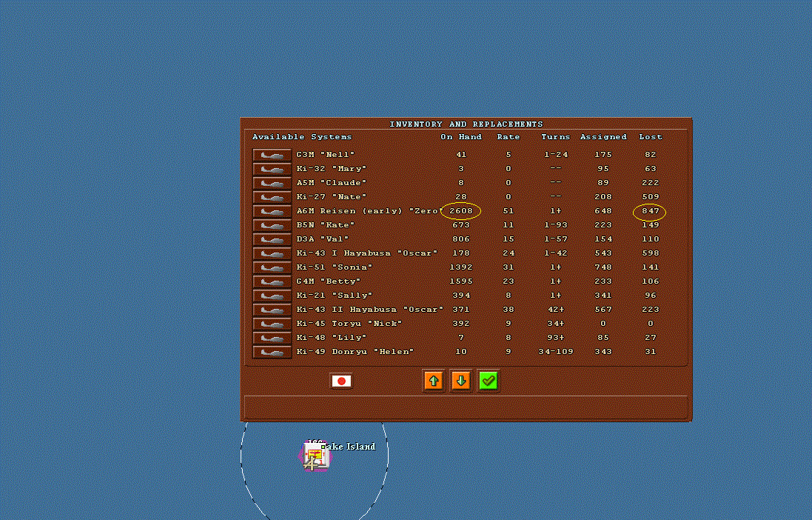This screenshot has width=812, height=520.
Task: Select the G3M "Nell" system name
Action: coord(326,155)
